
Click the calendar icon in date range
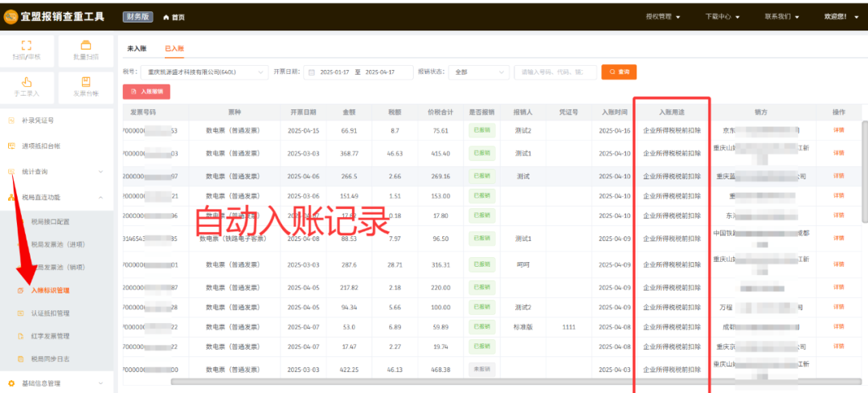[x=312, y=72]
